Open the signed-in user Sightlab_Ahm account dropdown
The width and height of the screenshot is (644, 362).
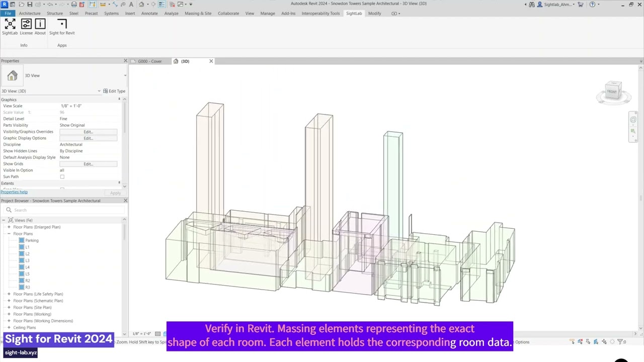coord(556,4)
